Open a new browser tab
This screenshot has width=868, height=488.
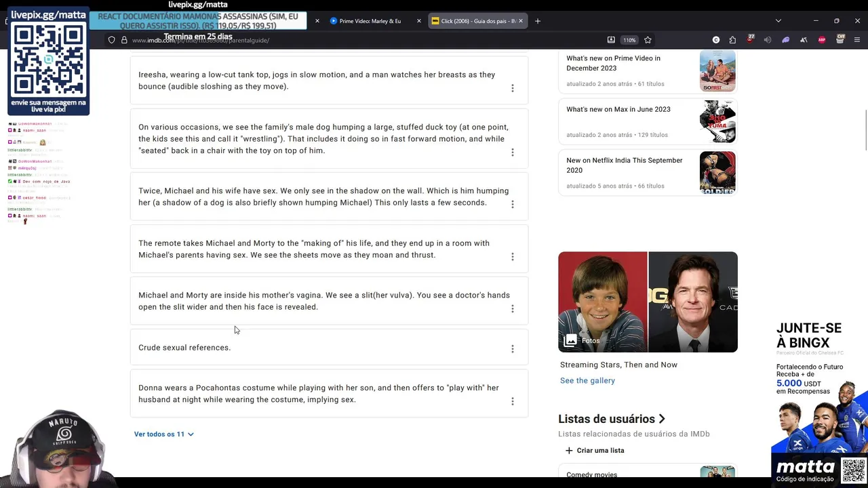point(538,21)
